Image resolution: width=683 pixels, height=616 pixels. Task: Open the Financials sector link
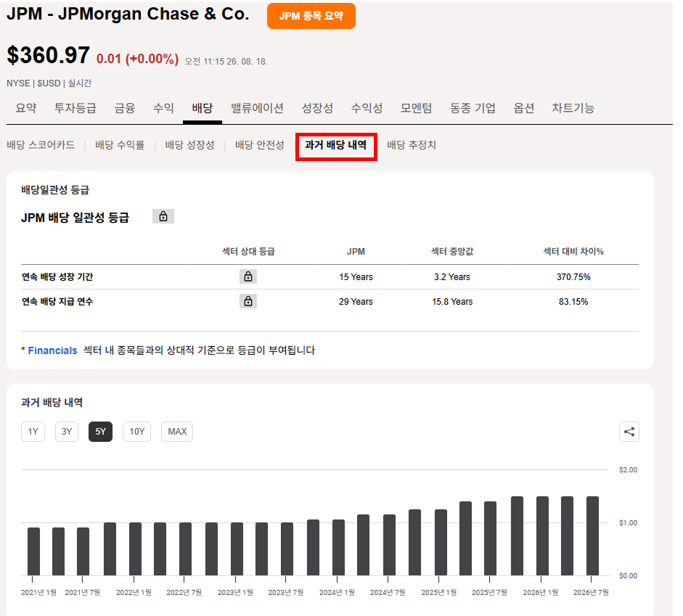click(53, 350)
